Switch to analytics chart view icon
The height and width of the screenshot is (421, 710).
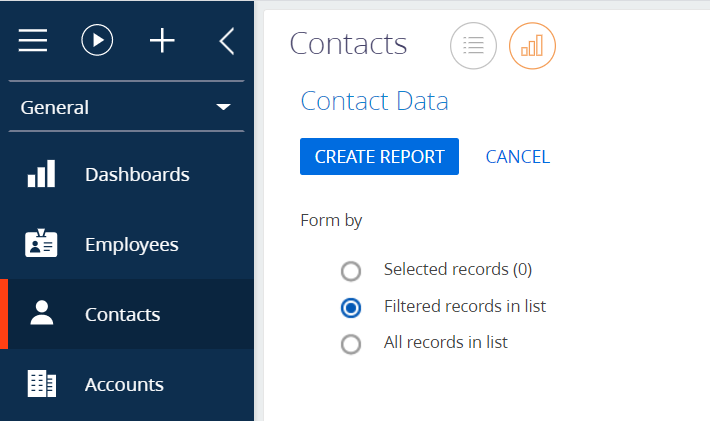(x=532, y=46)
